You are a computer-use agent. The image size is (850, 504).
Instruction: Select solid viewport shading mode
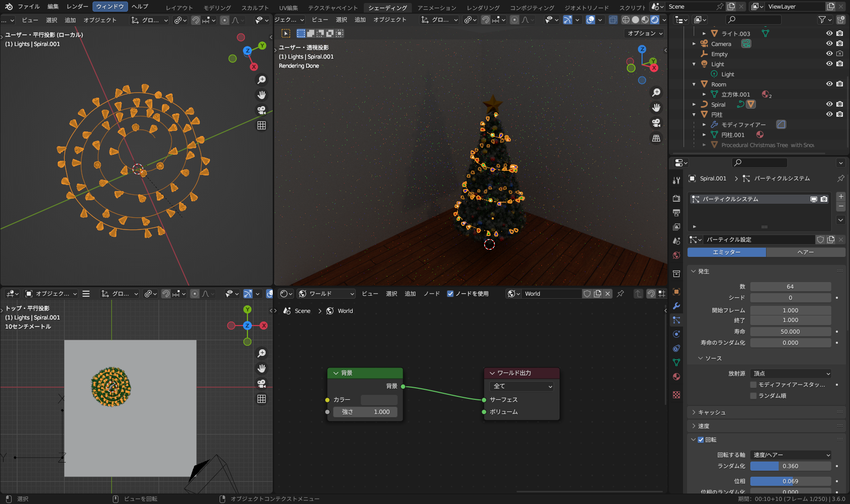635,20
